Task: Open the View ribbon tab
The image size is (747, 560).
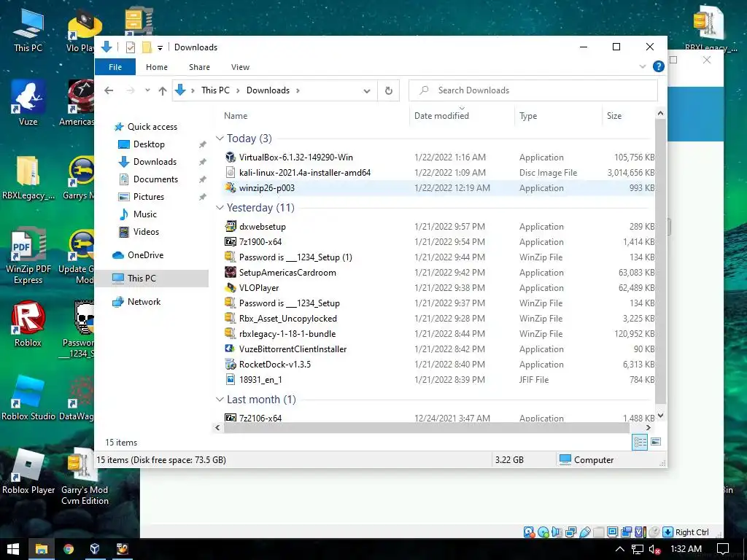Action: [x=240, y=66]
